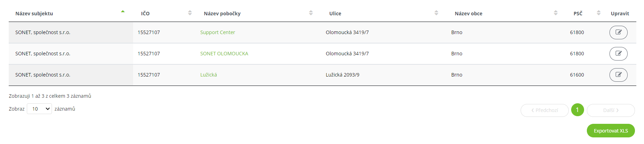Image resolution: width=644 pixels, height=144 pixels.
Task: Edit the SONET OLOMOUCKA branch row
Action: point(618,54)
